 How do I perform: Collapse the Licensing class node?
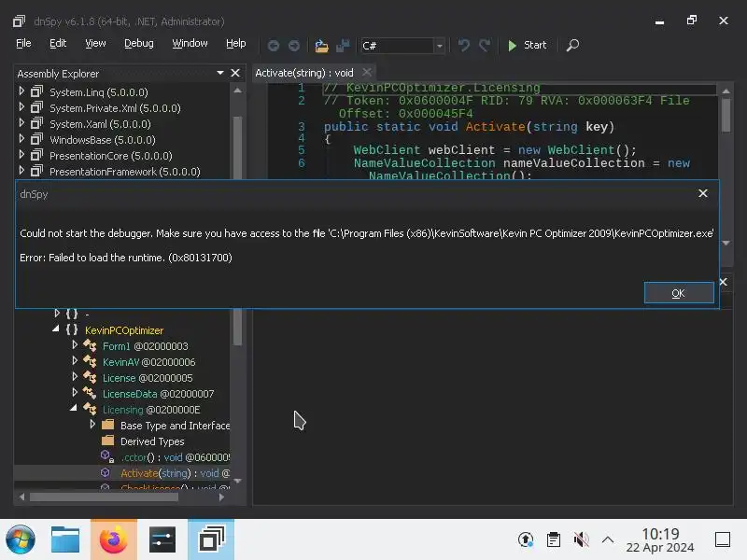tap(74, 408)
